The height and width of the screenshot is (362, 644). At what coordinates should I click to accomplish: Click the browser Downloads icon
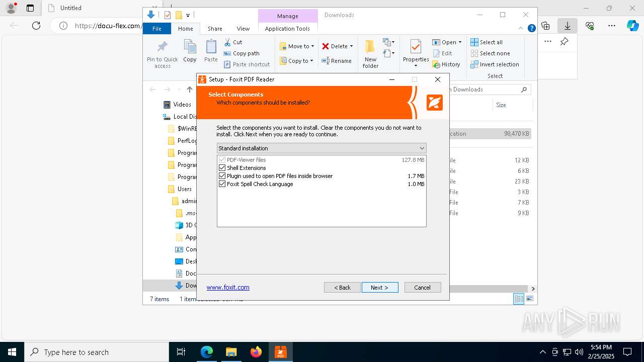pos(568,25)
